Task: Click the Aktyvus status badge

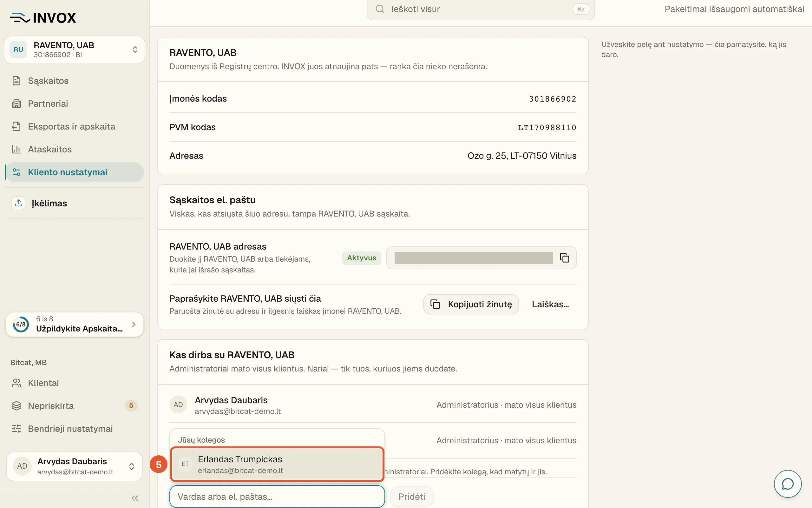Action: coord(361,258)
